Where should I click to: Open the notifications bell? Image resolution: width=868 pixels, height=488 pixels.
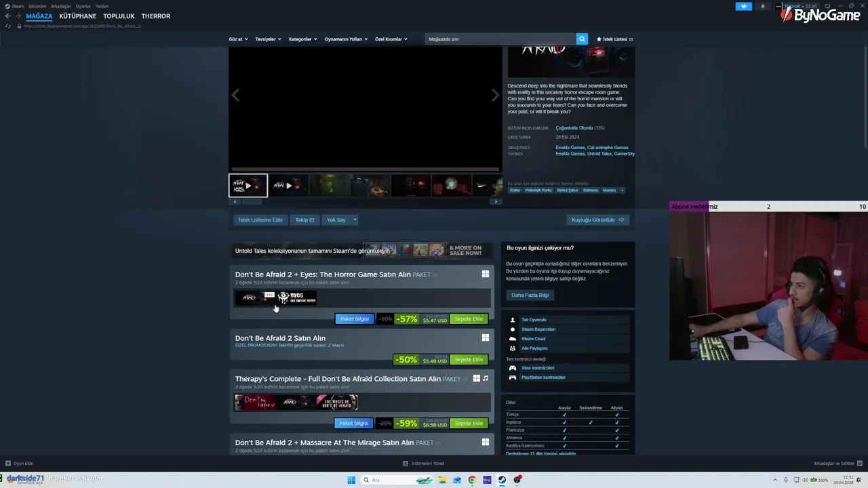(762, 6)
